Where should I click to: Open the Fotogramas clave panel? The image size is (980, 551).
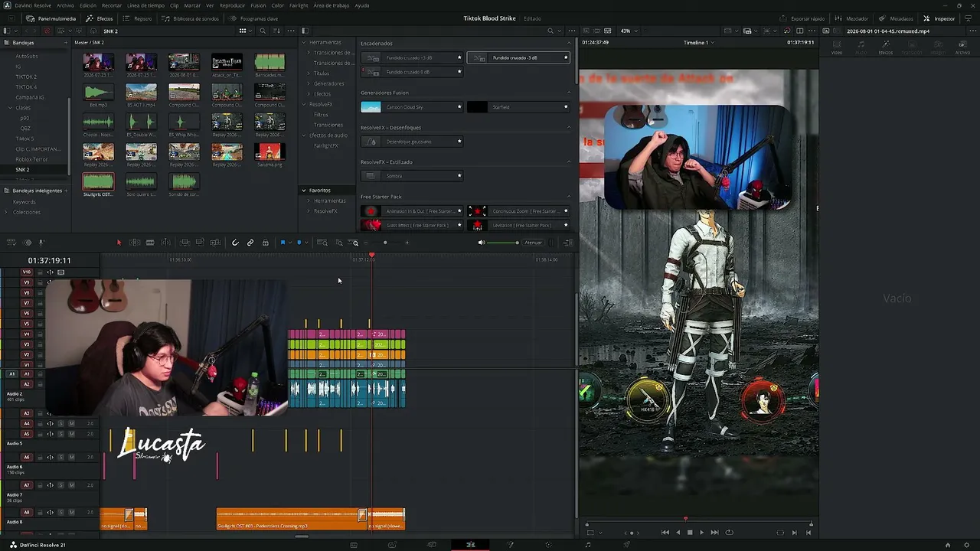click(x=253, y=18)
